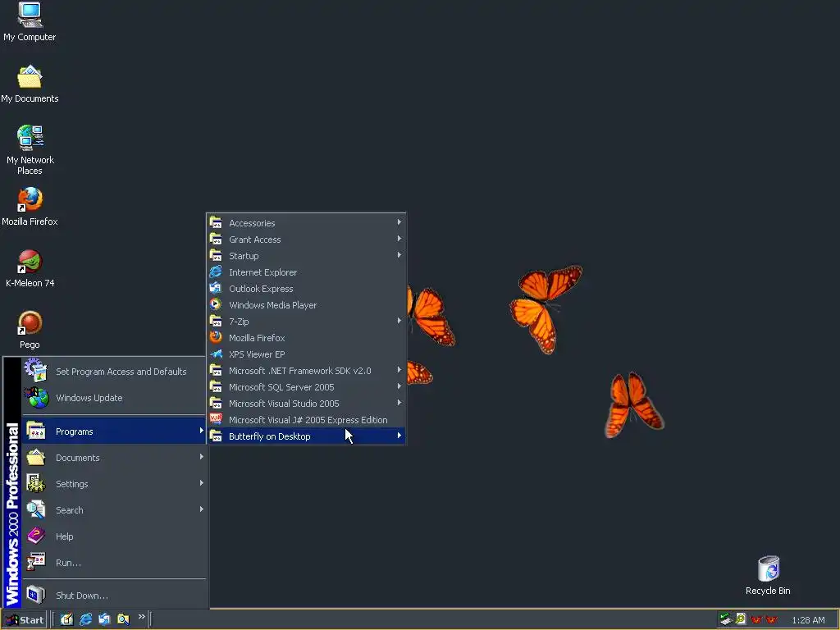This screenshot has width=840, height=630.
Task: Launch Internet Explorer from the Programs submenu
Action: tap(306, 272)
